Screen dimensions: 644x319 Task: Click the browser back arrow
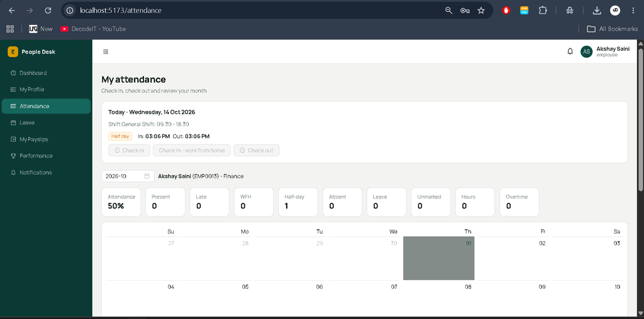click(x=12, y=11)
